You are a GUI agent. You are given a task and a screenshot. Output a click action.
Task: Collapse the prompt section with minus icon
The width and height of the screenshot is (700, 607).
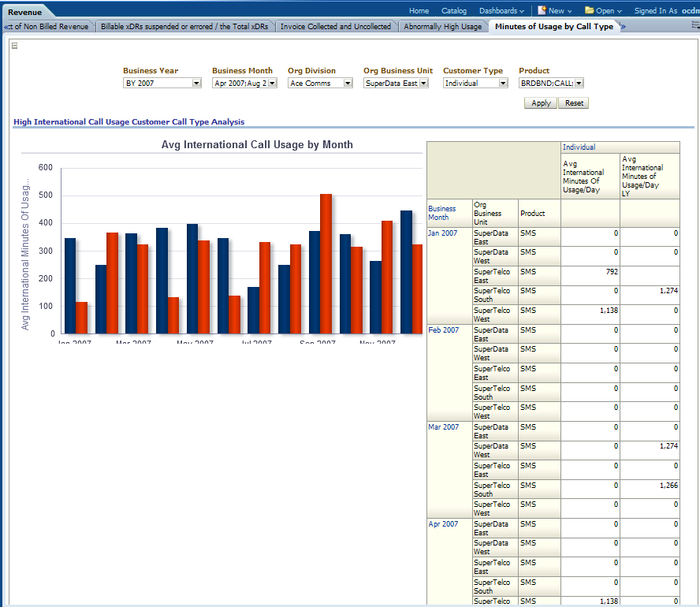point(15,45)
